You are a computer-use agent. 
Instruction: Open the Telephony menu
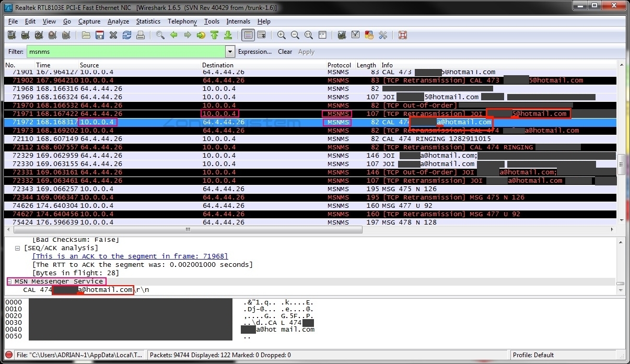(182, 21)
